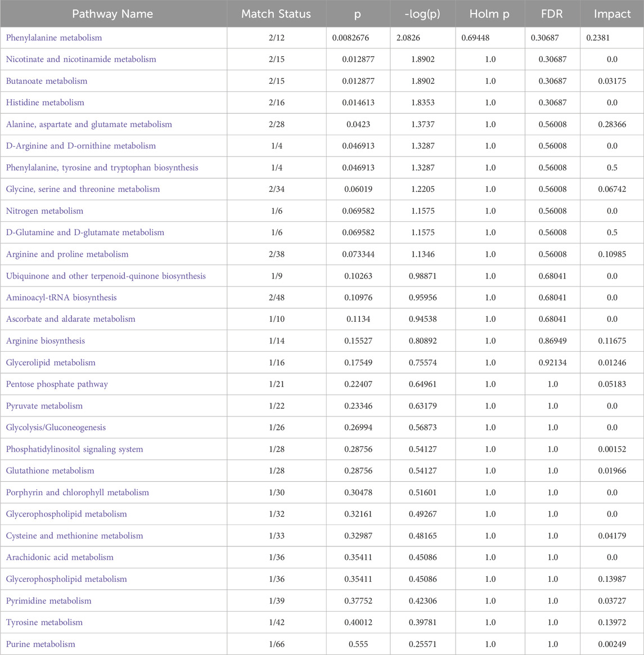Select match status cell 2/12
This screenshot has height=655, width=644.
pos(277,38)
